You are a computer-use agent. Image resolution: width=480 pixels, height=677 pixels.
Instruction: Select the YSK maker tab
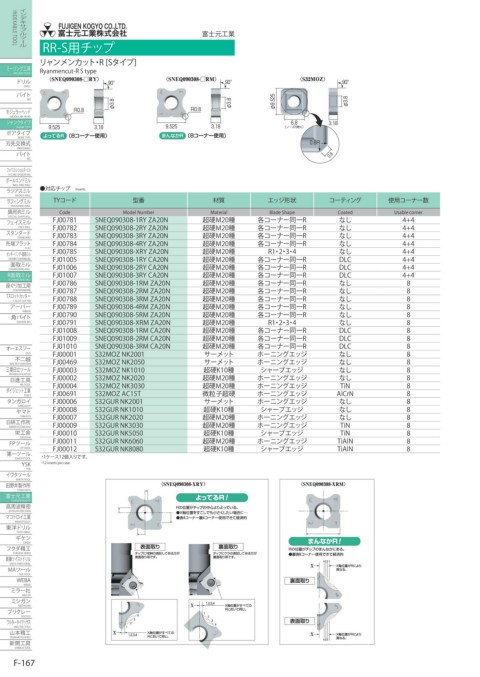[16, 465]
